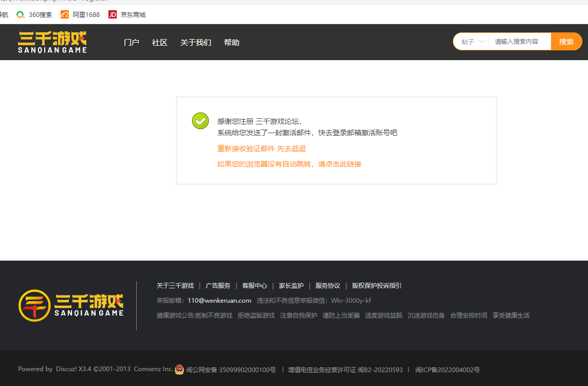Screen dimensions: 588x386
Task: Click the green success checkmark icon
Action: coord(200,121)
